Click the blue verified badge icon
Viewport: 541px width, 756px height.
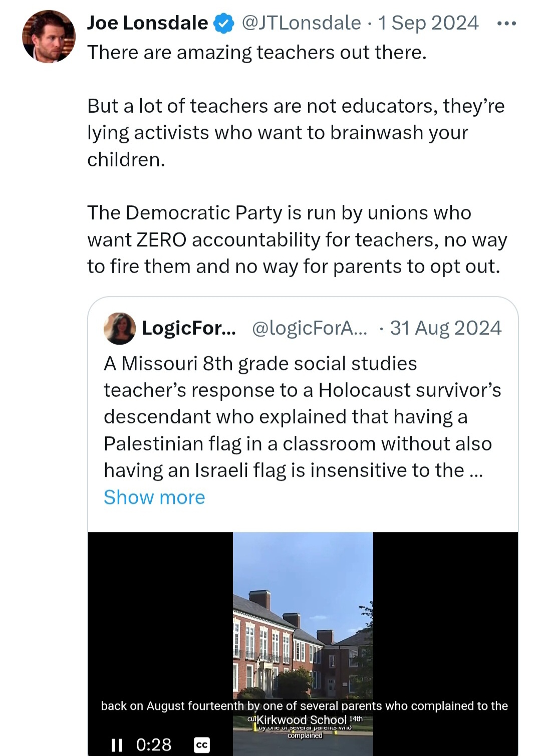coord(224,23)
